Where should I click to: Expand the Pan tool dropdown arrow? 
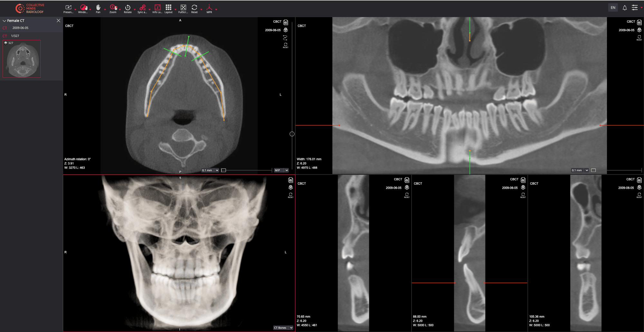pos(105,9)
